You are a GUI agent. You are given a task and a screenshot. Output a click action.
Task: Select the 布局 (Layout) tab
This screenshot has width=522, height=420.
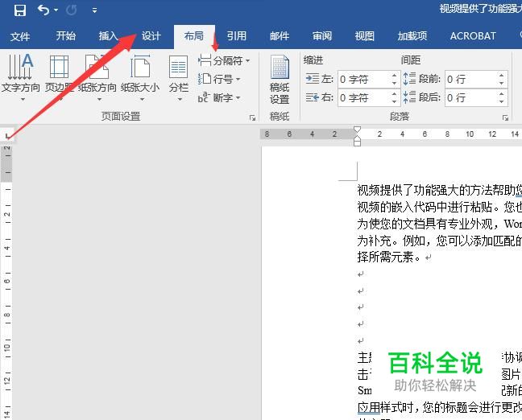(x=194, y=36)
